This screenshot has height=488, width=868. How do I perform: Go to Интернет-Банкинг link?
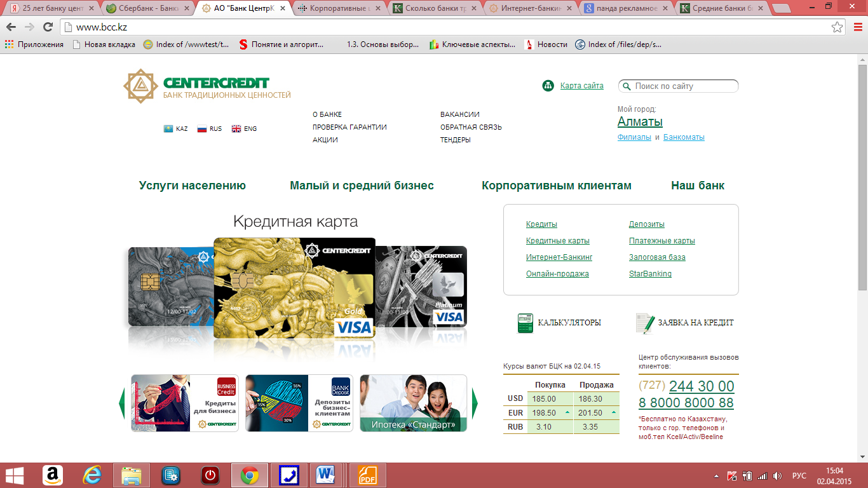tap(559, 257)
